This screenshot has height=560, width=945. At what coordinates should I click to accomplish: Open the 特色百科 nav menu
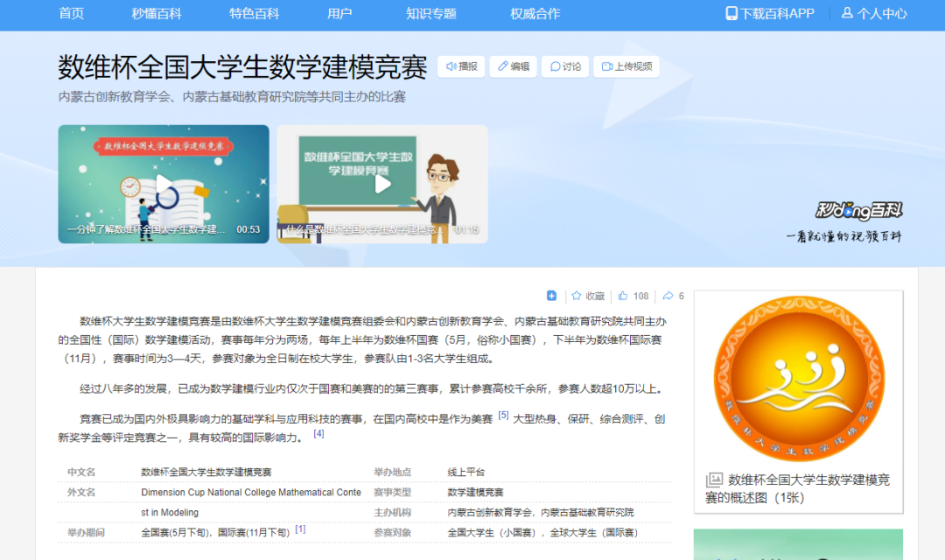254,13
